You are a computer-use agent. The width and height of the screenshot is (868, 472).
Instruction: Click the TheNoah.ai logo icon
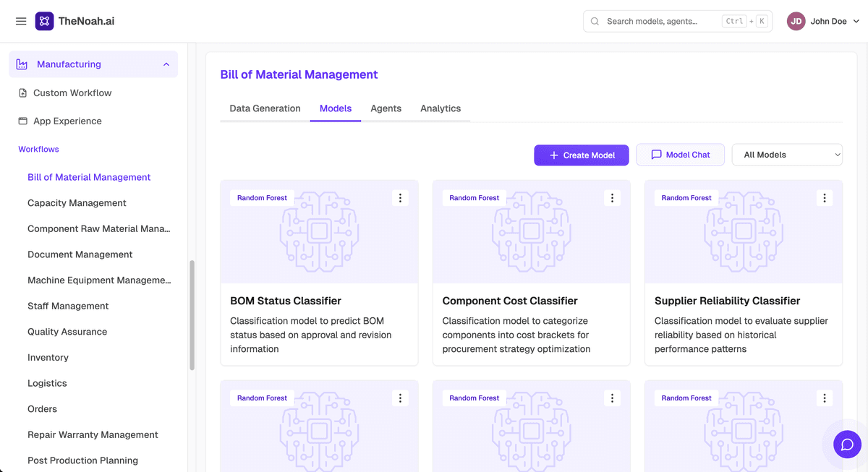(x=44, y=21)
